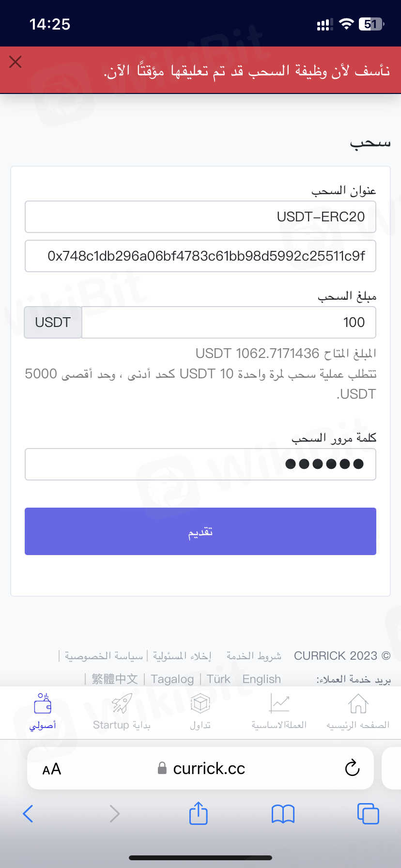Switch site language to English
This screenshot has height=868, width=401.
pyautogui.click(x=262, y=679)
